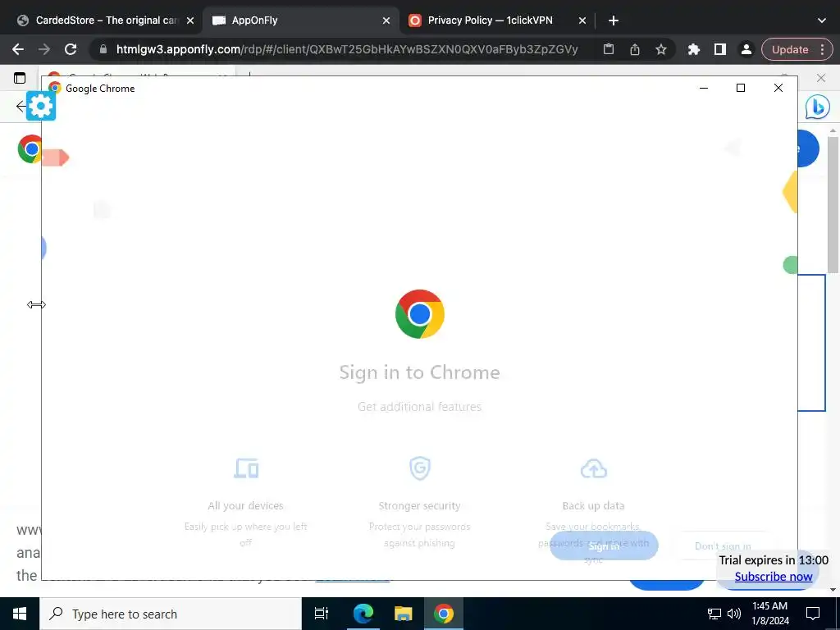
Task: Open network status tray icon
Action: click(714, 614)
